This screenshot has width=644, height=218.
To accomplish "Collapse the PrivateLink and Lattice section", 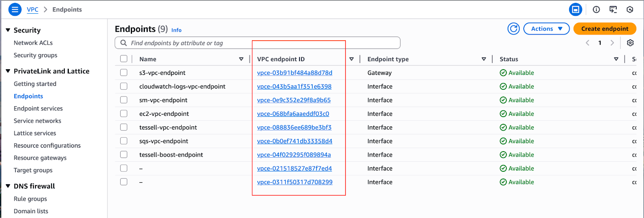I will click(8, 71).
